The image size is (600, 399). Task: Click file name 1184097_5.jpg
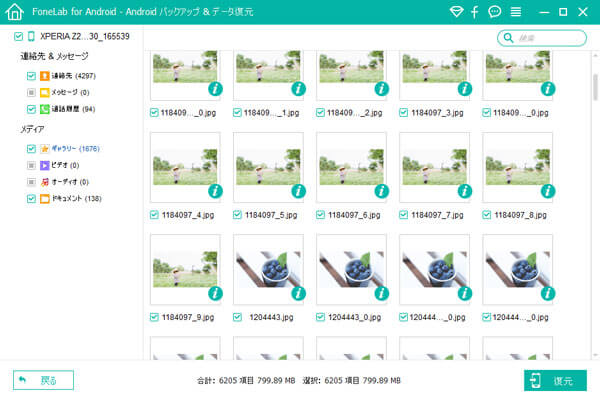pos(271,215)
